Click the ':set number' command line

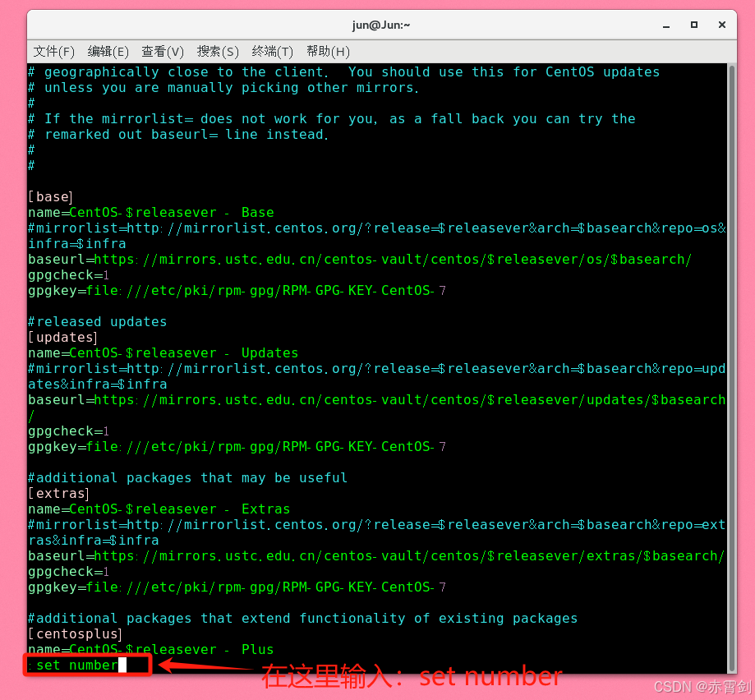(x=77, y=665)
